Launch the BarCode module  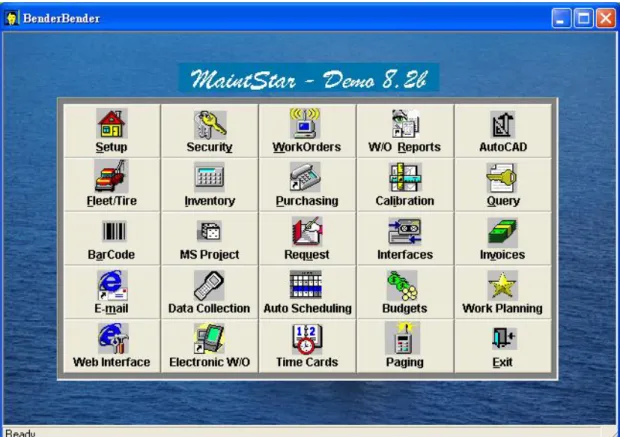[112, 238]
